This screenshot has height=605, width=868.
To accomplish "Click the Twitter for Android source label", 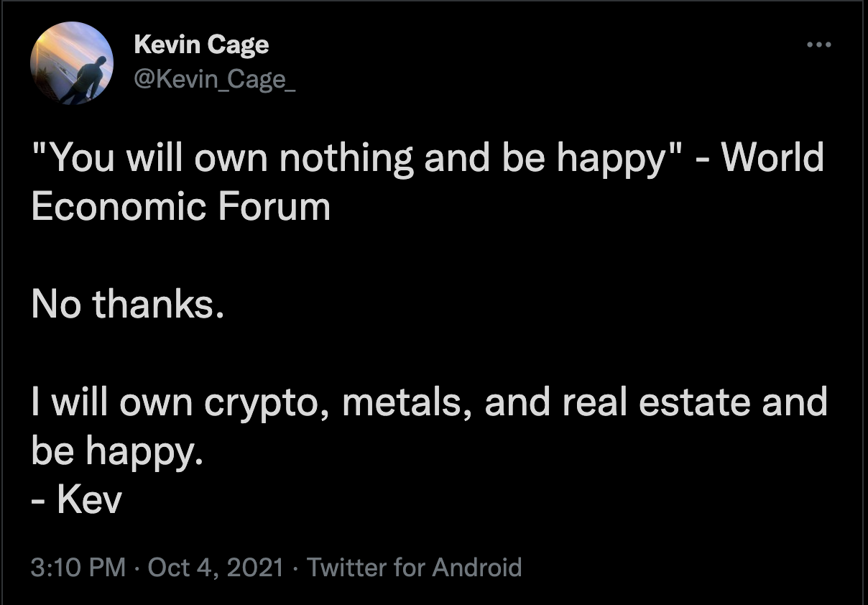I will [414, 568].
